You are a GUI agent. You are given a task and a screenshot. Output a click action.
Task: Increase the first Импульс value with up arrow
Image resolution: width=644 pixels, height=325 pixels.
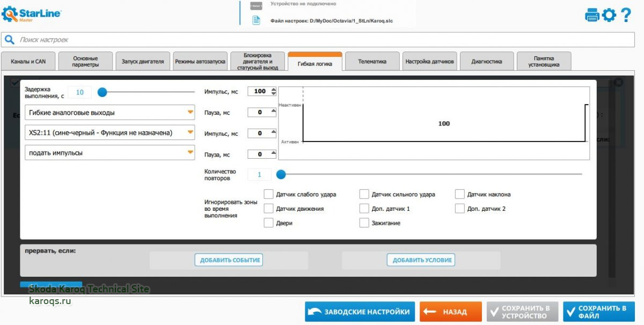274,89
